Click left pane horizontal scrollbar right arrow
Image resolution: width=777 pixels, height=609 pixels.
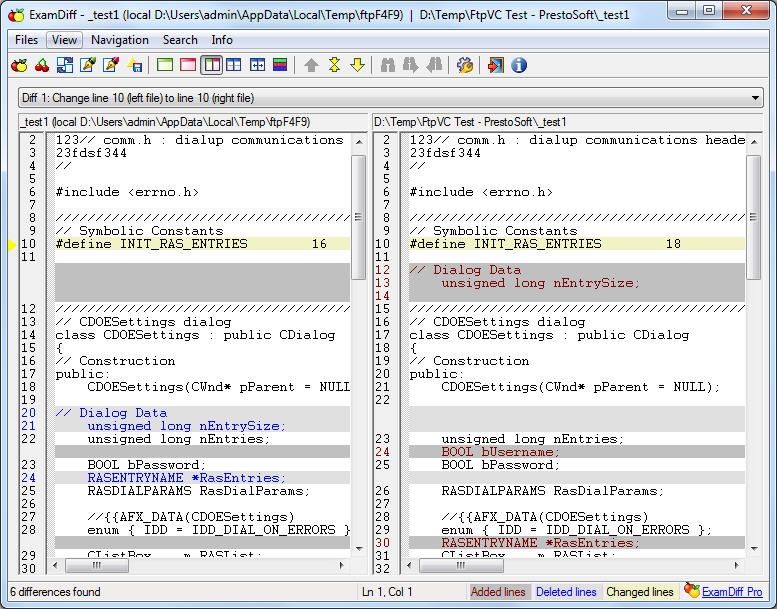tap(341, 565)
